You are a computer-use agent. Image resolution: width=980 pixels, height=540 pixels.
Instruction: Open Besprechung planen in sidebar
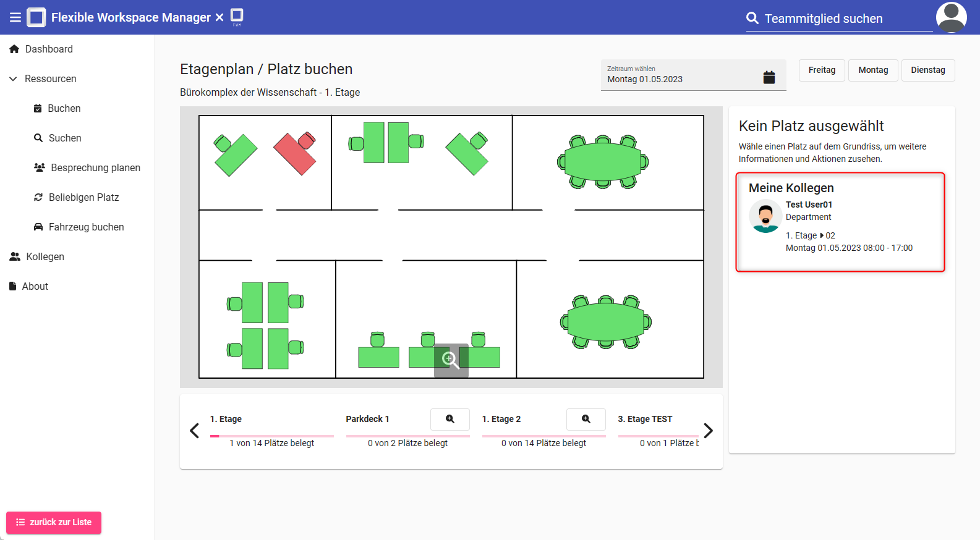(95, 168)
